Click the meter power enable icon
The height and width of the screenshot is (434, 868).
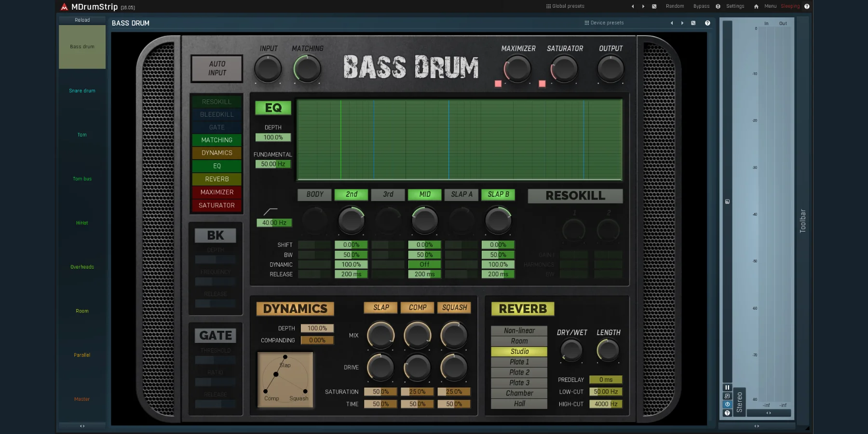[x=727, y=405]
